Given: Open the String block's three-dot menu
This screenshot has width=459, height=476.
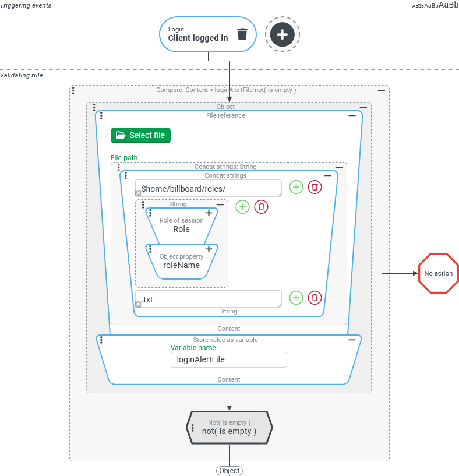Looking at the screenshot, I should pyautogui.click(x=143, y=204).
